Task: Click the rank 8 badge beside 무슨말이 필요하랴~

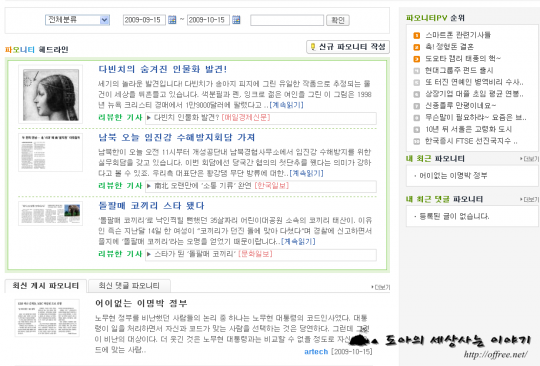Action: click(417, 118)
